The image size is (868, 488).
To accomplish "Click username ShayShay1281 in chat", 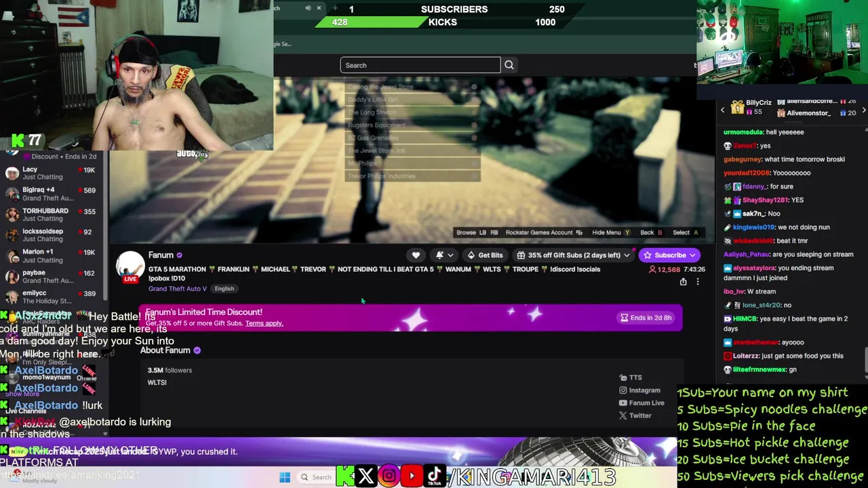I will coord(766,200).
